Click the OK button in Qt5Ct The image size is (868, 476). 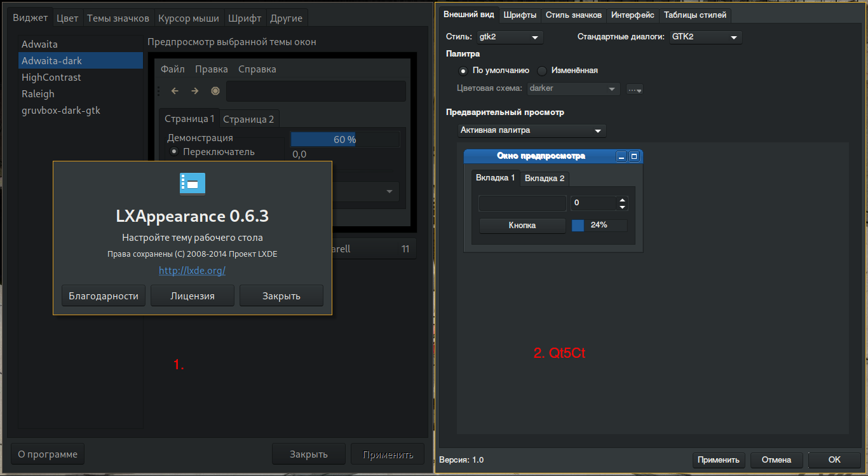834,459
